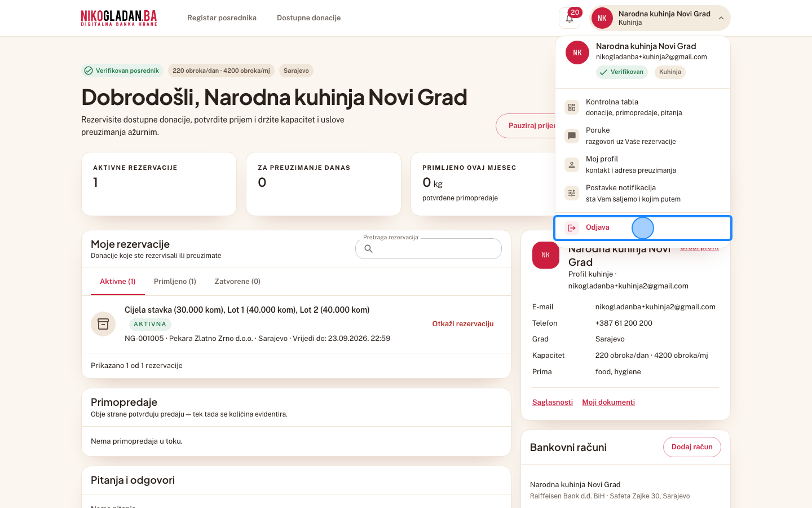Click the Moj profil person icon
Screen dimensions: 812x508
tap(572, 165)
